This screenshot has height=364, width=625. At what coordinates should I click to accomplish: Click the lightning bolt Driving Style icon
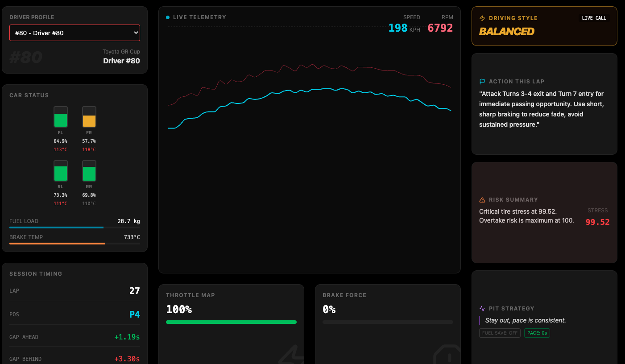click(x=482, y=18)
